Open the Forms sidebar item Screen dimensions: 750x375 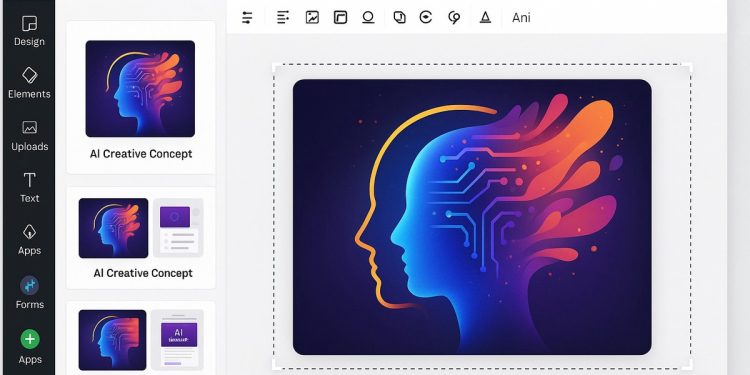(29, 293)
